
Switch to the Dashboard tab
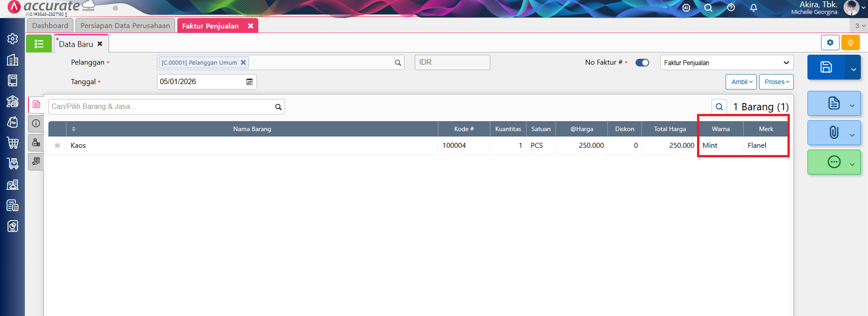[50, 26]
